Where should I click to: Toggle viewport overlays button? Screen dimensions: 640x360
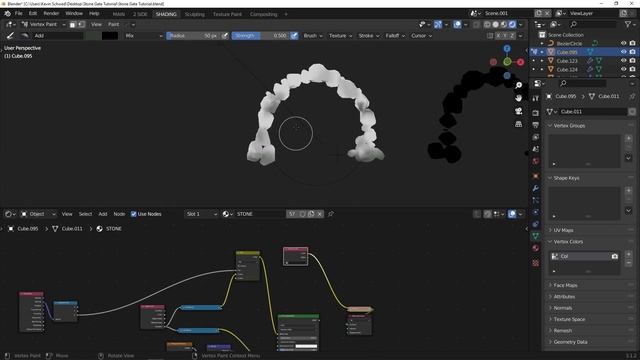[457, 24]
